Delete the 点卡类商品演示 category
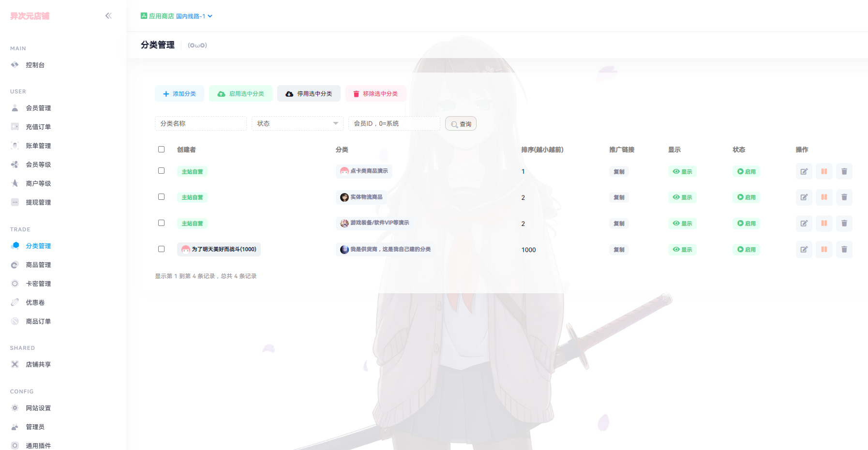Viewport: 868px width, 450px height. coord(844,171)
